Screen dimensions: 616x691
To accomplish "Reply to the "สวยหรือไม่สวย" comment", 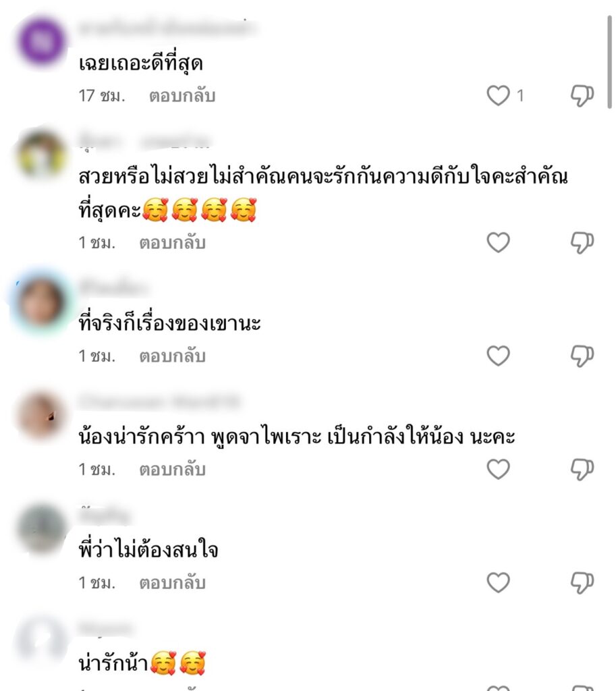I will click(172, 243).
